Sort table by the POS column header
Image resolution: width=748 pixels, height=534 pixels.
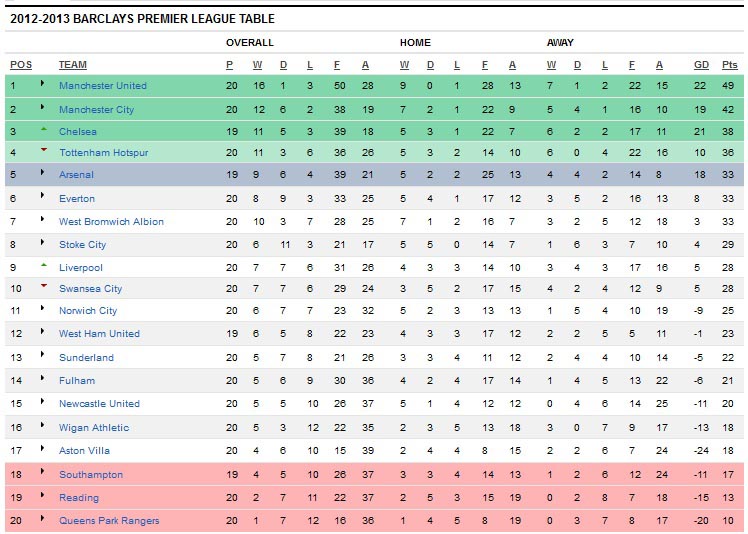point(21,65)
